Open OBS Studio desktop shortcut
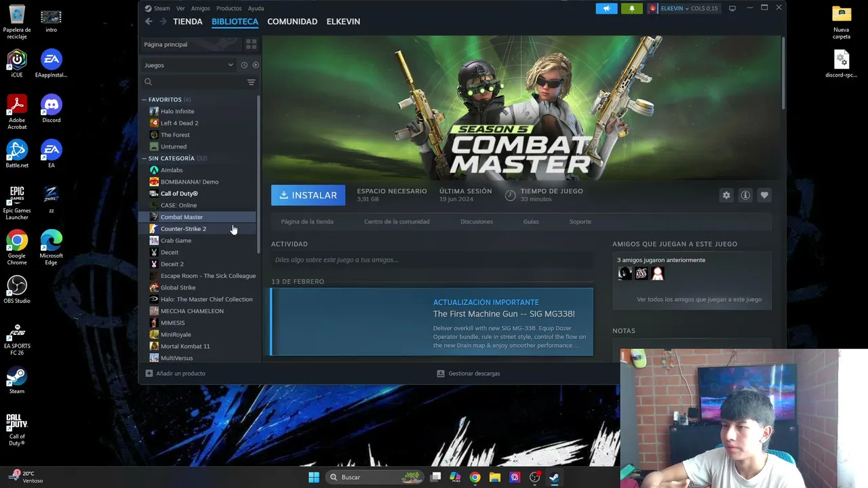868x488 pixels. tap(17, 289)
